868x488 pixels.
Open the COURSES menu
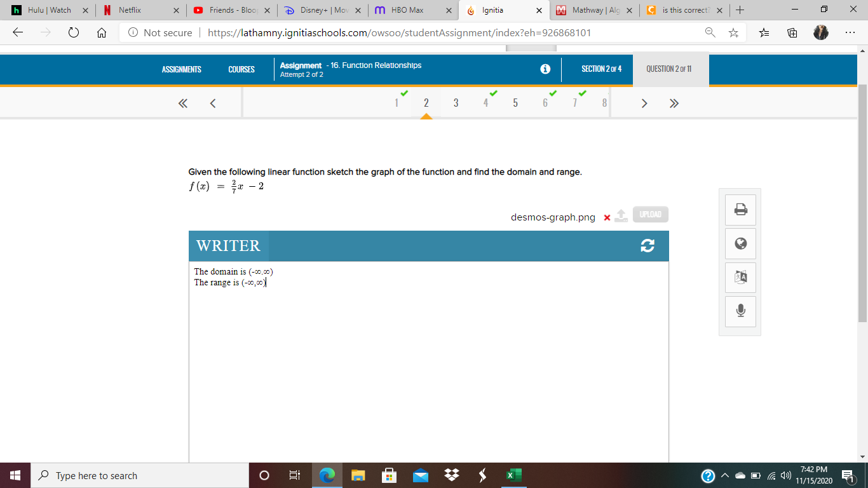pyautogui.click(x=241, y=69)
